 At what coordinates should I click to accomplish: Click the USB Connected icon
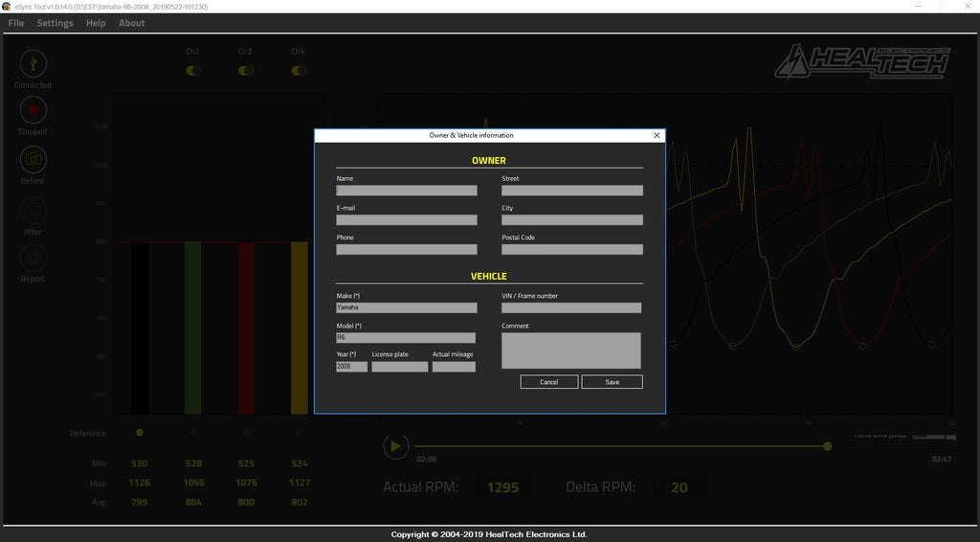coord(33,63)
